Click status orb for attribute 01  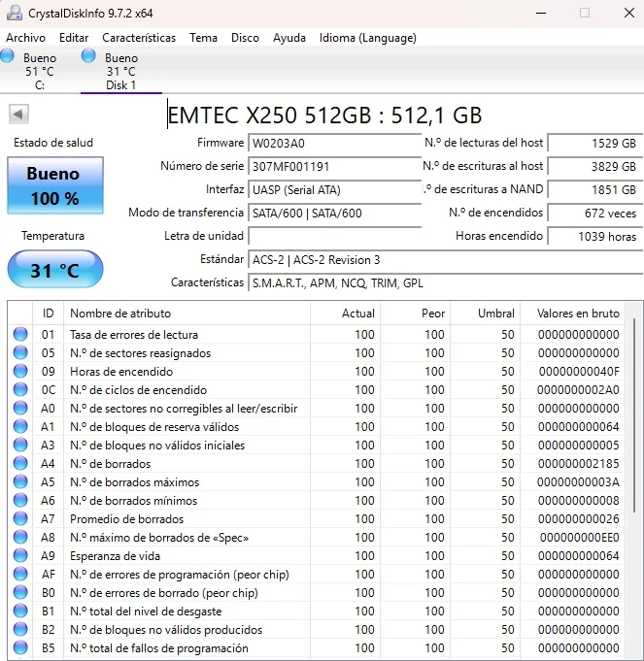20,334
